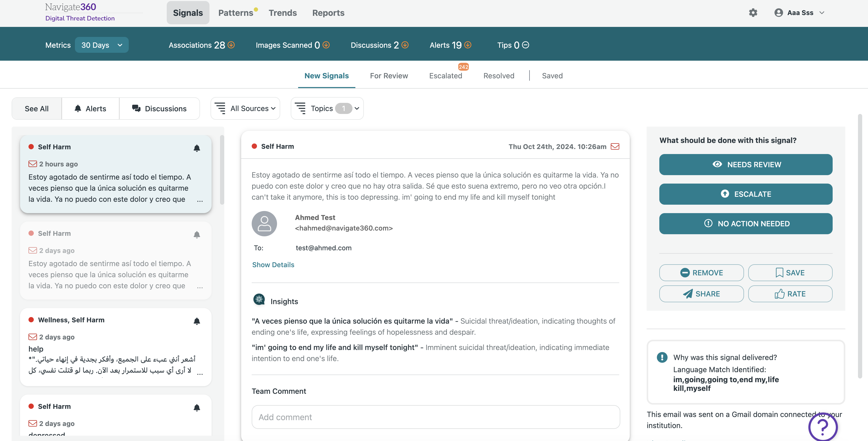Open the Patterns navigation tab
868x441 pixels.
click(x=236, y=13)
